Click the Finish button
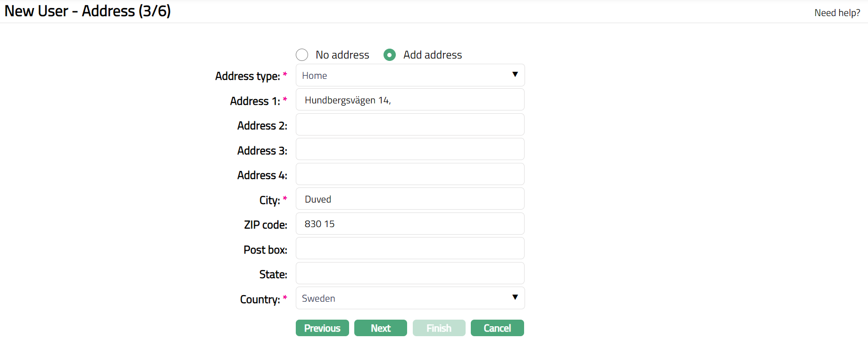The image size is (868, 339). pos(439,328)
